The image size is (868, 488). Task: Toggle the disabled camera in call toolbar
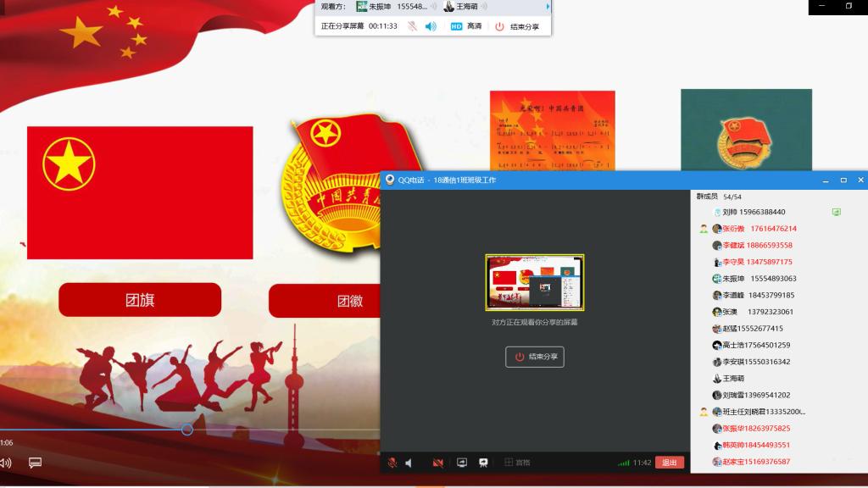438,463
